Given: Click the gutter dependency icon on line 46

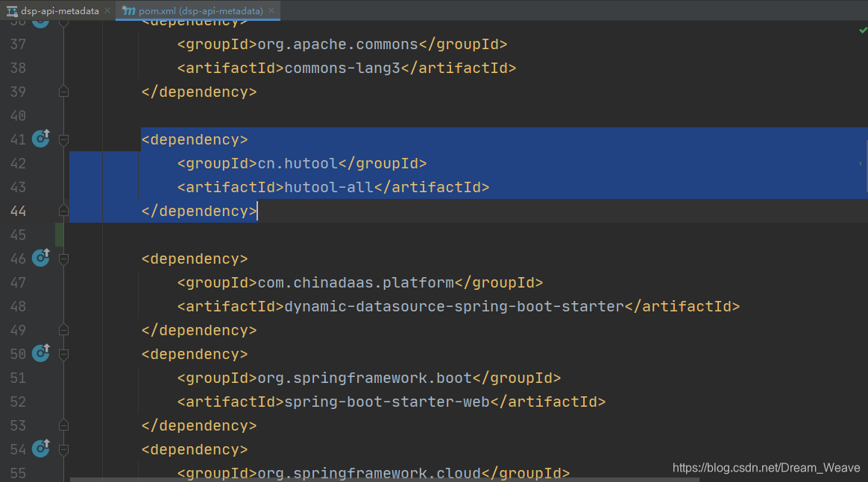Looking at the screenshot, I should (40, 257).
